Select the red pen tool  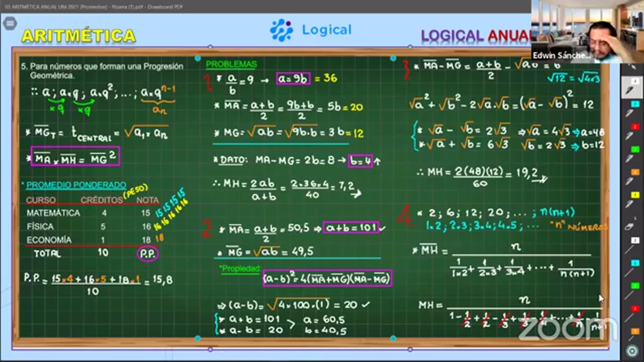pos(631,132)
